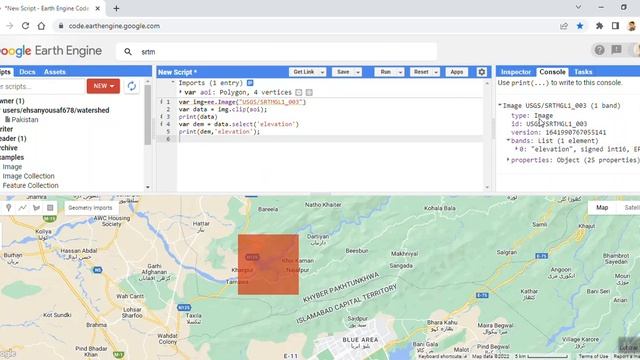The width and height of the screenshot is (640, 360).
Task: Collapse the Imports section
Action: point(173,82)
